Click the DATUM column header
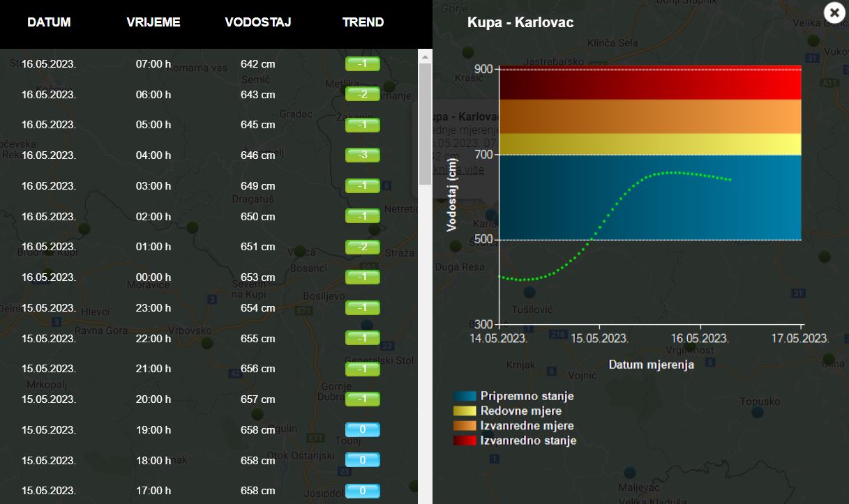849x504 pixels. click(49, 22)
